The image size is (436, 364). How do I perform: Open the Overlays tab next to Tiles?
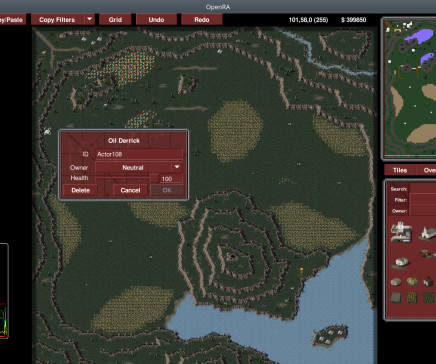click(x=427, y=170)
